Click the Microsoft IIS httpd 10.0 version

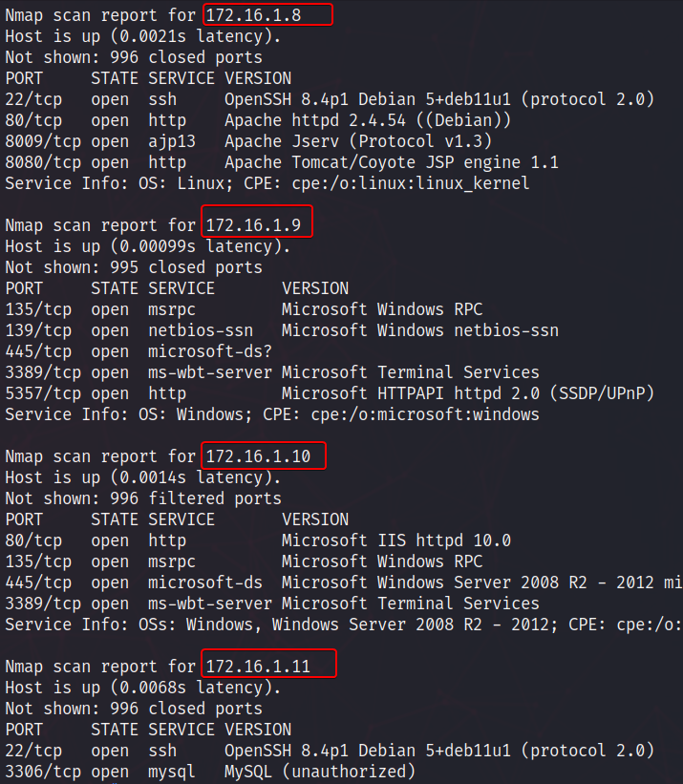click(x=396, y=540)
